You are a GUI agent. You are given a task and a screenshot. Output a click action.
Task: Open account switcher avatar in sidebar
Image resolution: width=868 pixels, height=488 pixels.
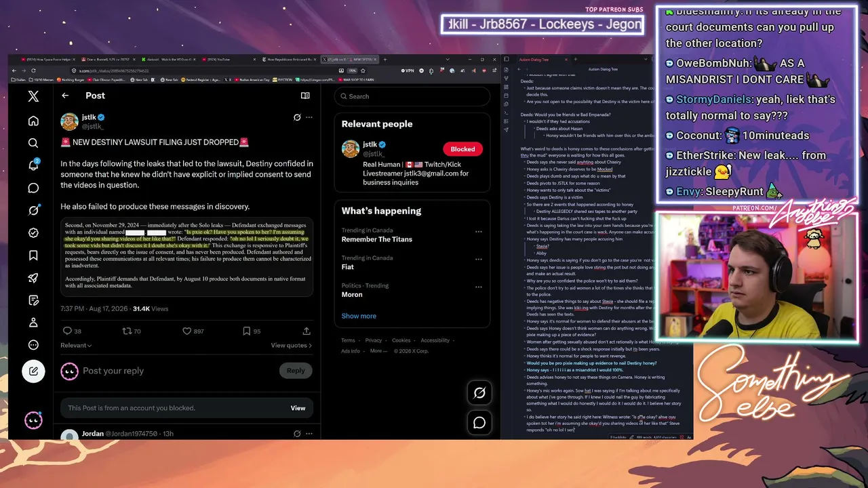pos(33,420)
